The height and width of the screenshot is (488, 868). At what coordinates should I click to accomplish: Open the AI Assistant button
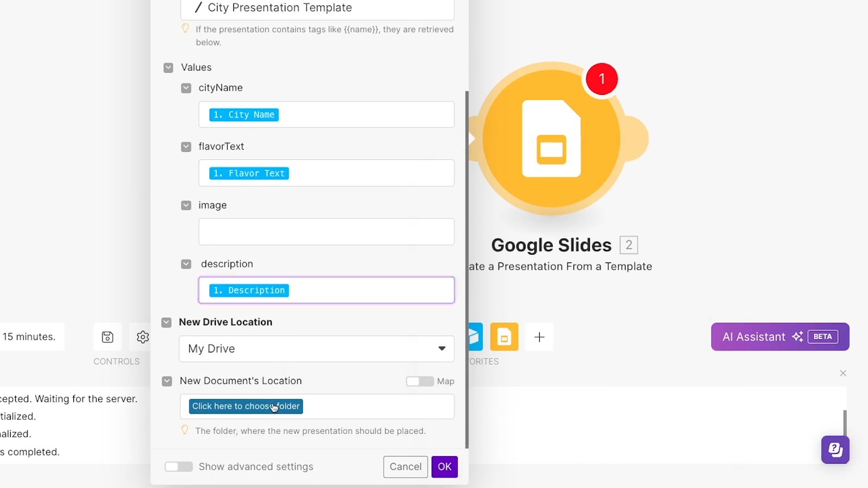(x=780, y=337)
